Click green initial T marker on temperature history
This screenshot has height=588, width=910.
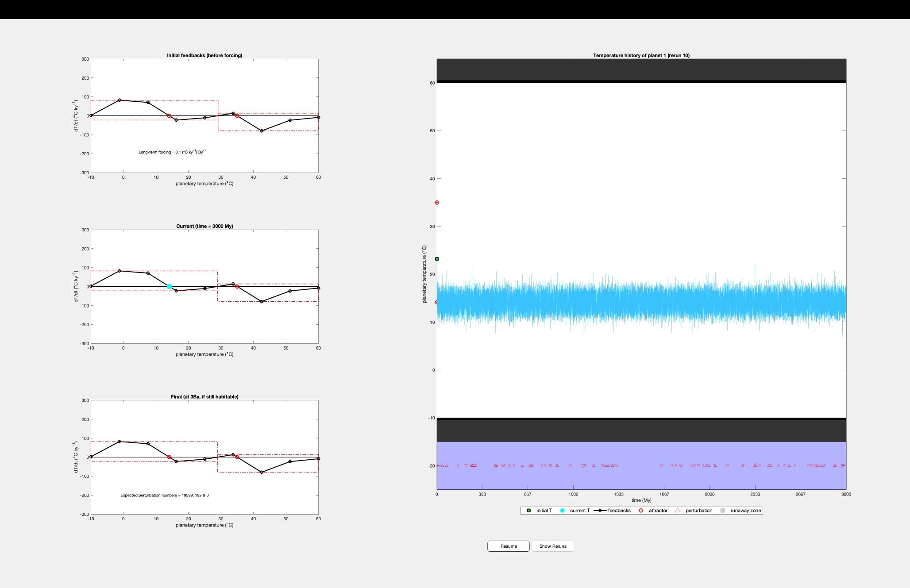[437, 259]
